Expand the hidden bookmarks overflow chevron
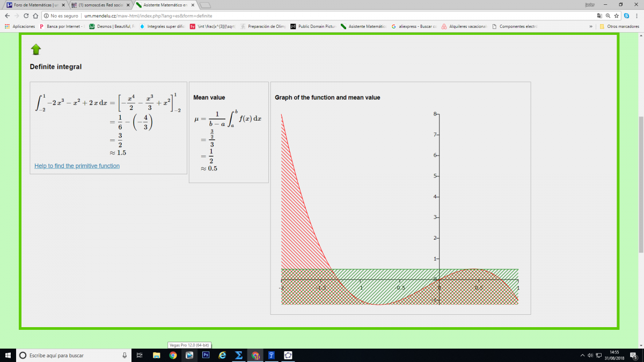 click(x=591, y=26)
